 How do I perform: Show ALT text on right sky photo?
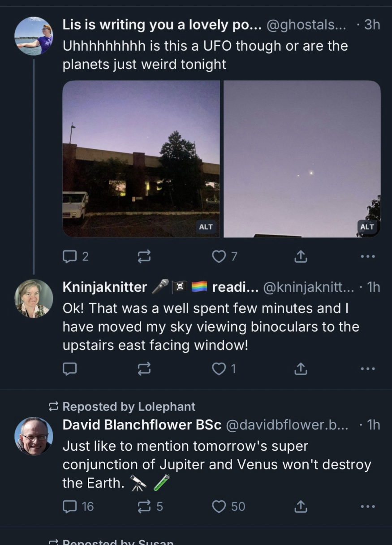coord(367,227)
